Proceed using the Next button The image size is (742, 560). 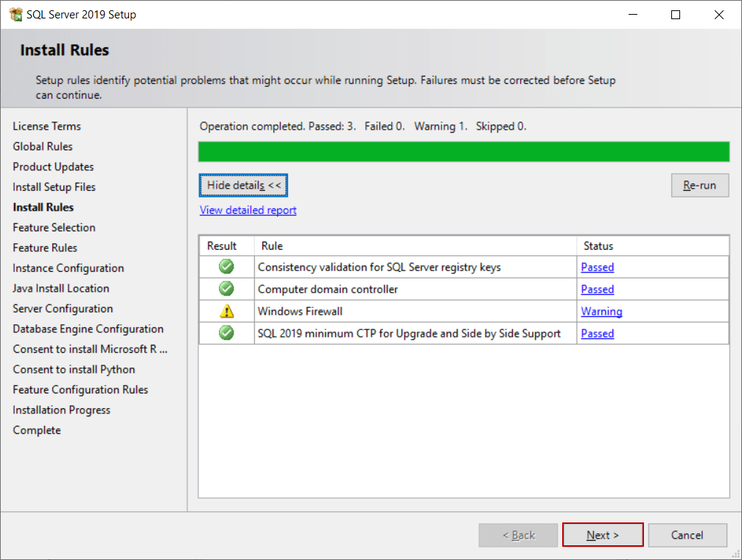[x=602, y=535]
